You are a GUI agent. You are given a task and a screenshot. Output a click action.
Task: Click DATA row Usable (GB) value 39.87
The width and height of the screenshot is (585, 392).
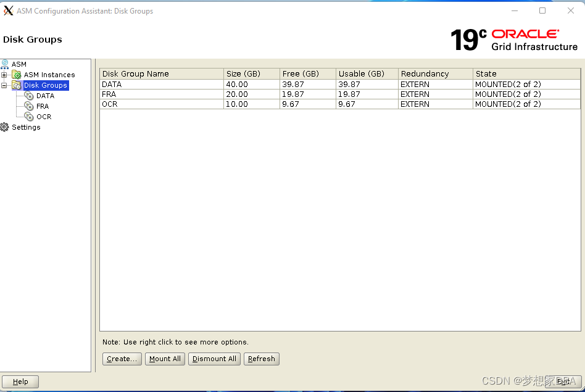[x=349, y=85]
